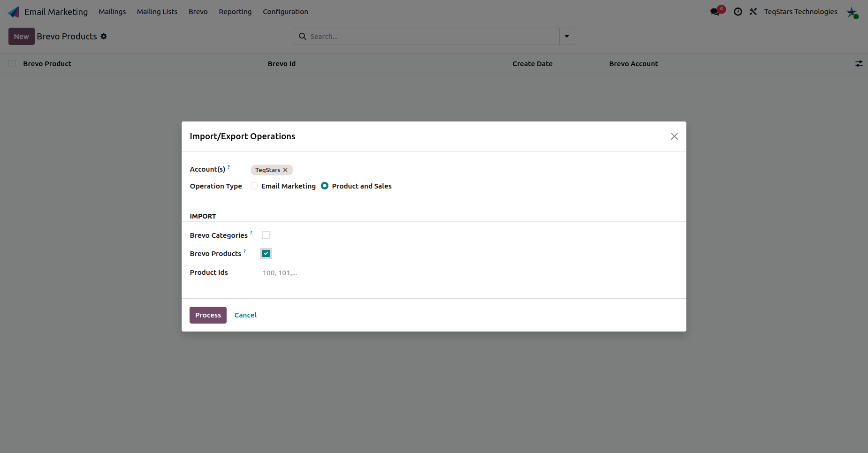Show help tooltip for Account(s)
868x453 pixels.
coord(228,166)
